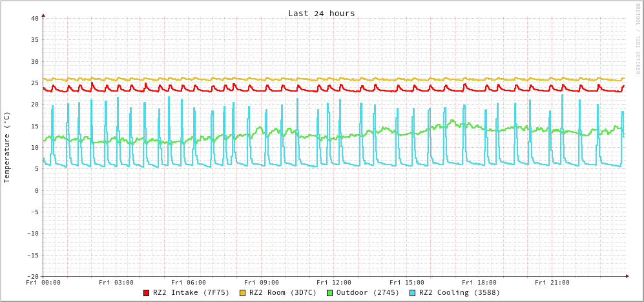This screenshot has width=644, height=302.
Task: Select the 'Outdoor (2745)' legend label
Action: click(368, 293)
